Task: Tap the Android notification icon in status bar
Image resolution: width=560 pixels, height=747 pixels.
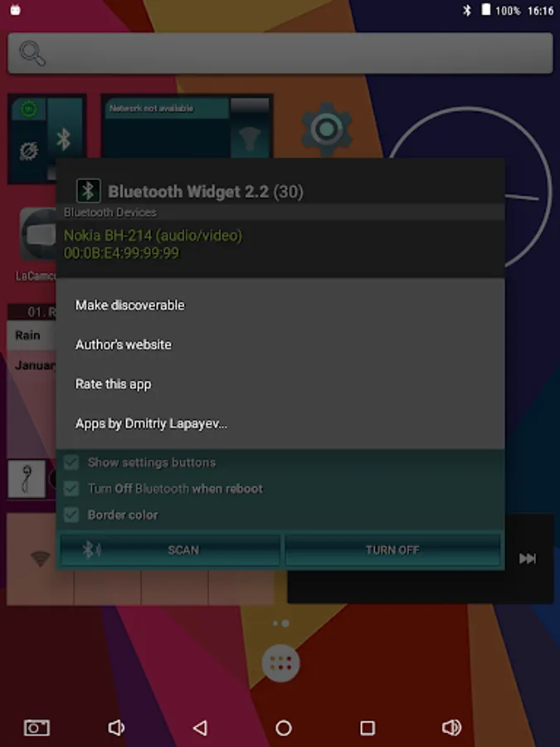Action: pyautogui.click(x=15, y=9)
